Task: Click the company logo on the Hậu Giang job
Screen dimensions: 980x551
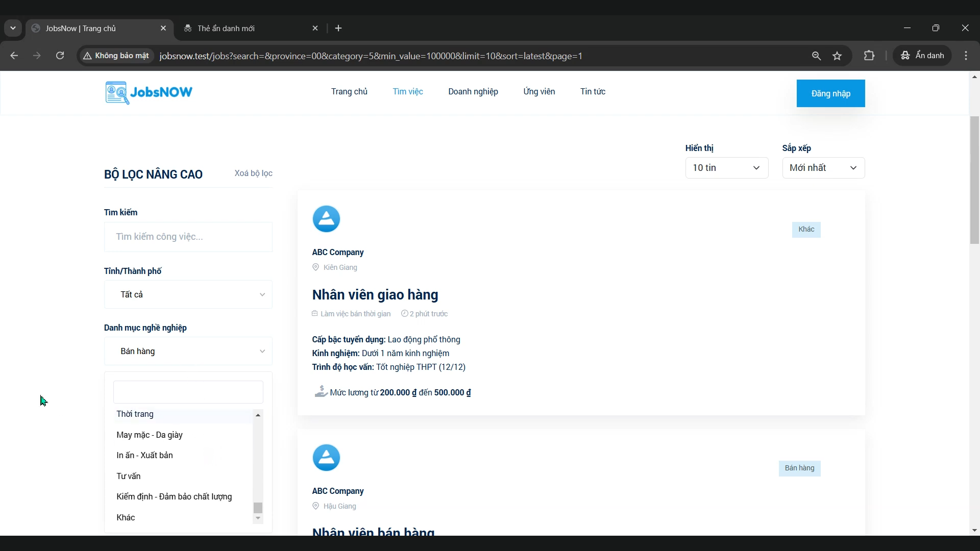Action: pyautogui.click(x=326, y=458)
